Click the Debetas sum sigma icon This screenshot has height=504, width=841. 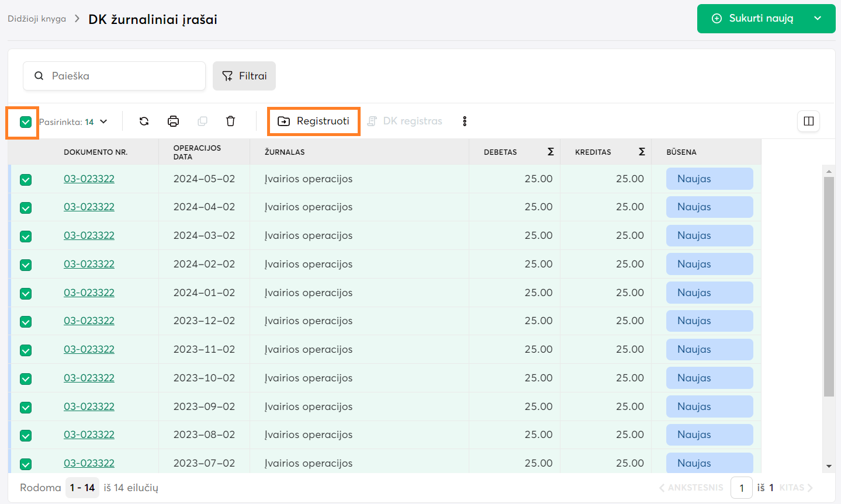(551, 152)
